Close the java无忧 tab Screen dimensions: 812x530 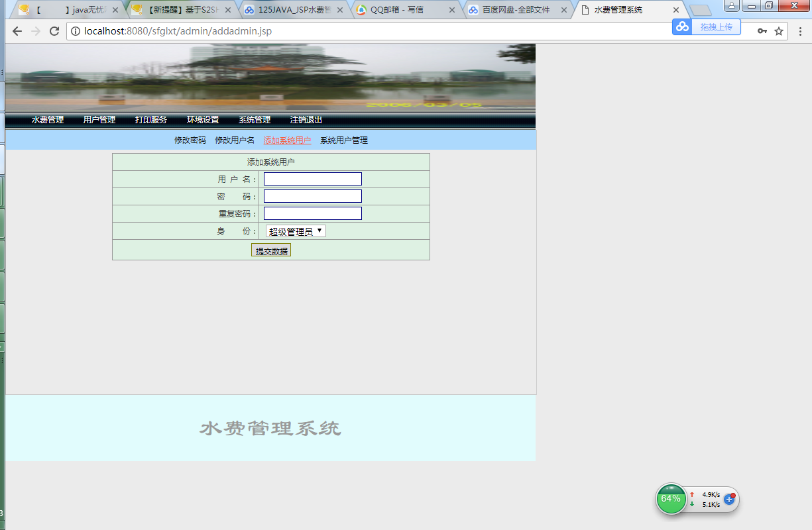tap(115, 10)
